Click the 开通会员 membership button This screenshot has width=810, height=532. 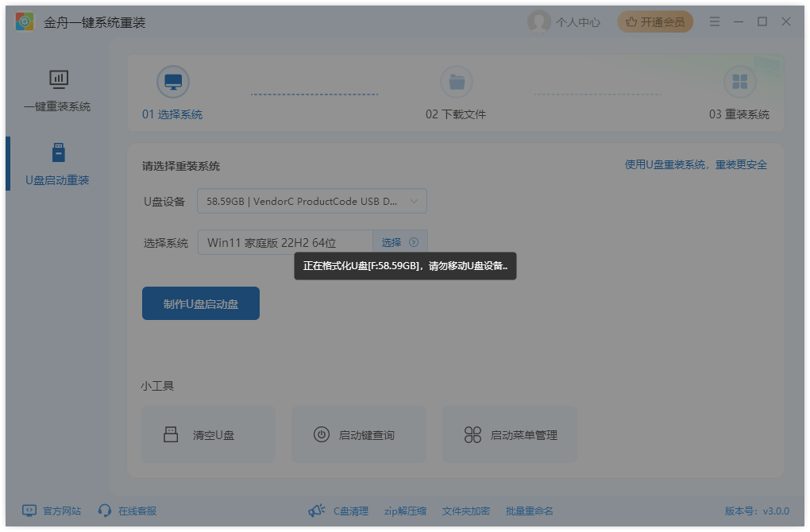655,21
